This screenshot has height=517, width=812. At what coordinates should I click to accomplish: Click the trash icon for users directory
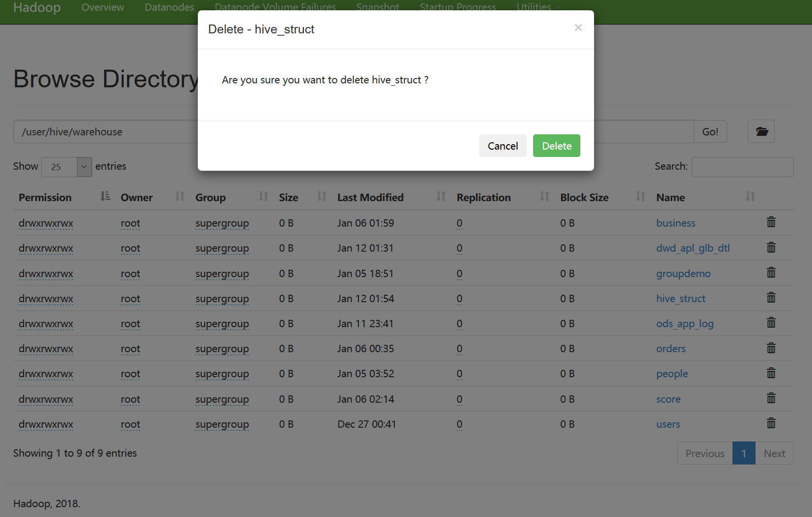pyautogui.click(x=771, y=423)
